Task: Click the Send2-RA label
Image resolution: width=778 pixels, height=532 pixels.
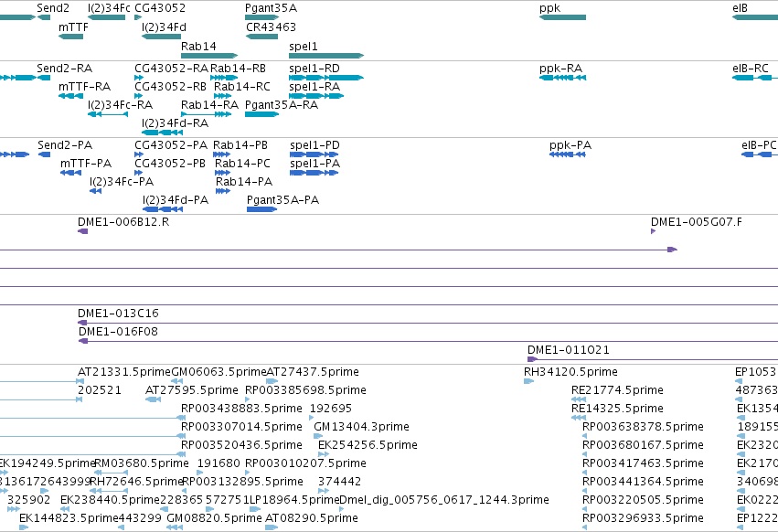Action: (x=65, y=68)
